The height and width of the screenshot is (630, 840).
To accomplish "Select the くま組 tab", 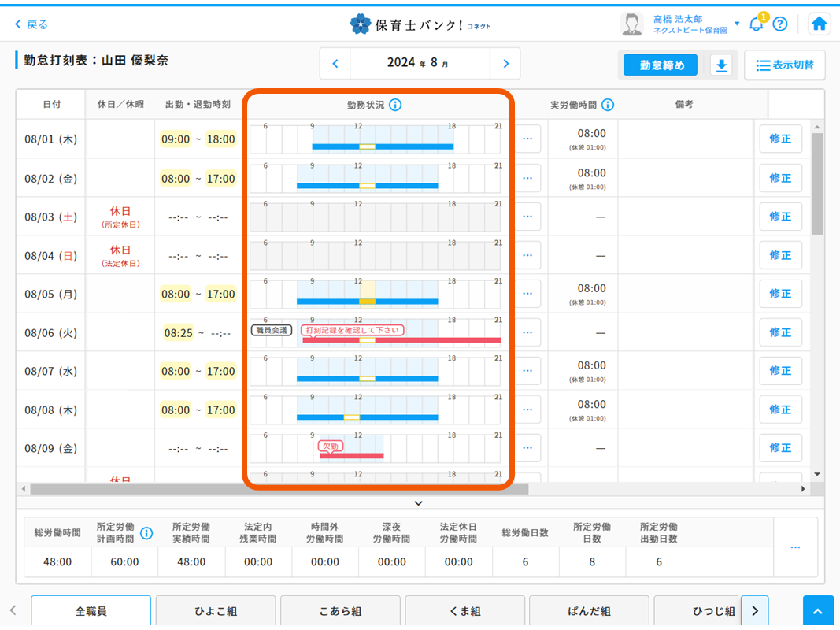I will coord(464,611).
